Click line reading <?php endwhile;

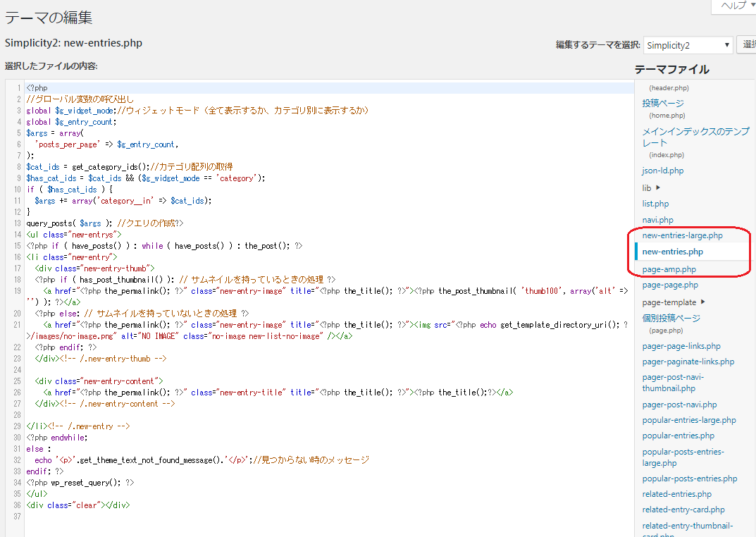(x=57, y=438)
